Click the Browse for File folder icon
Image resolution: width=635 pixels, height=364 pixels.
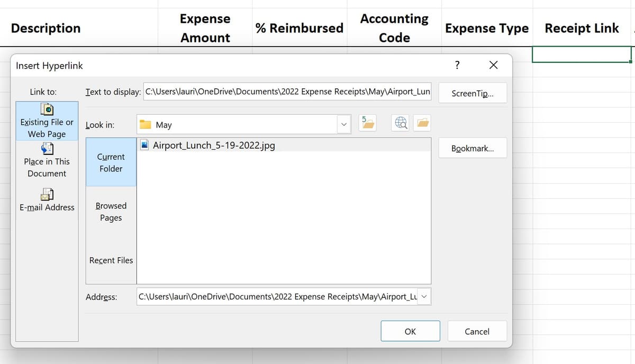(423, 123)
